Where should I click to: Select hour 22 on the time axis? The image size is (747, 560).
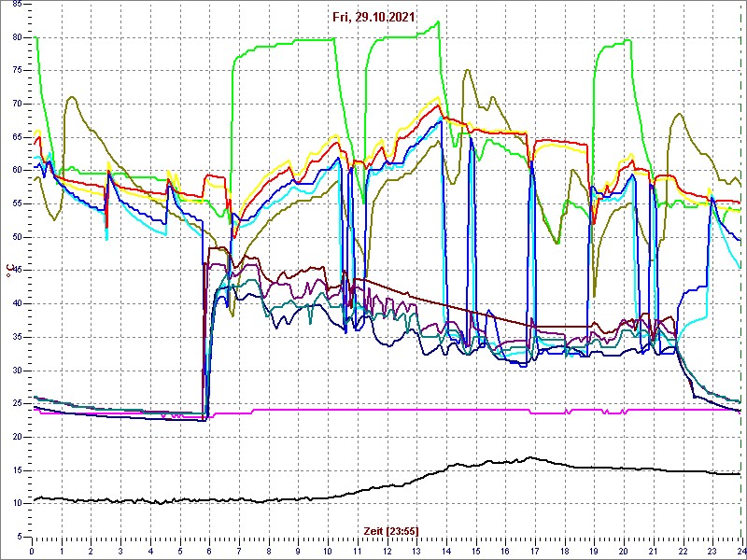coord(683,552)
